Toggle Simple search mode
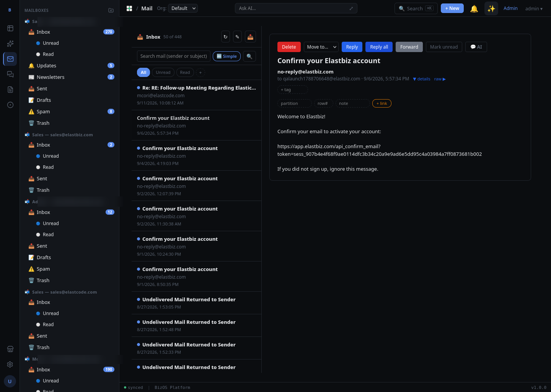The width and height of the screenshot is (551, 392). (227, 56)
